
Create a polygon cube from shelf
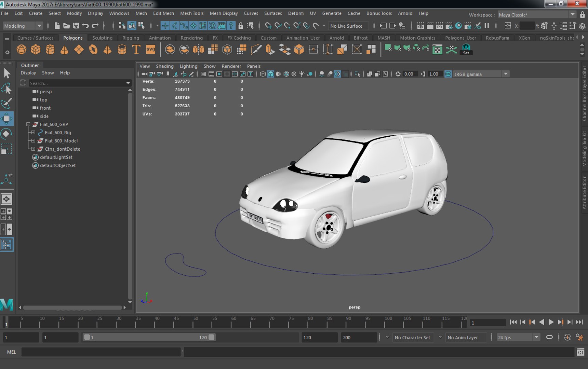36,50
